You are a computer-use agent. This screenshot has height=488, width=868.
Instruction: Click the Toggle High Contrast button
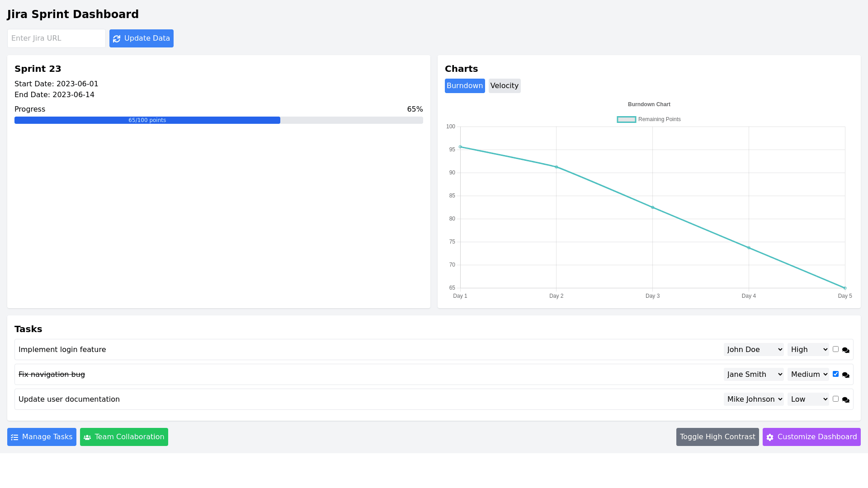[717, 437]
